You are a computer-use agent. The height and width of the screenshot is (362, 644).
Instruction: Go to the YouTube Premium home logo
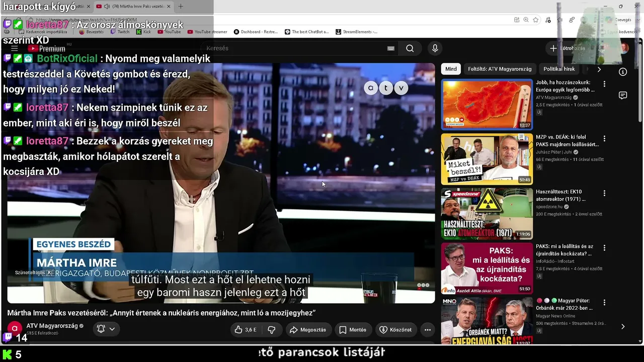46,48
